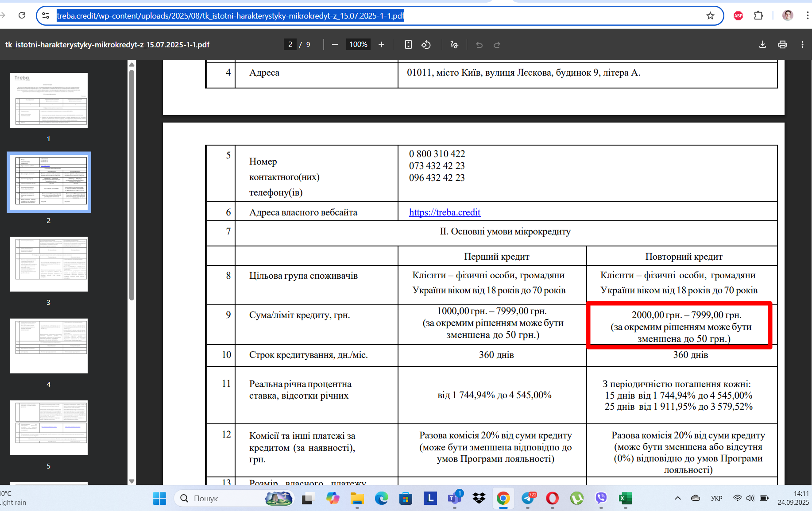Open the AdBlock Plus extension

[738, 16]
